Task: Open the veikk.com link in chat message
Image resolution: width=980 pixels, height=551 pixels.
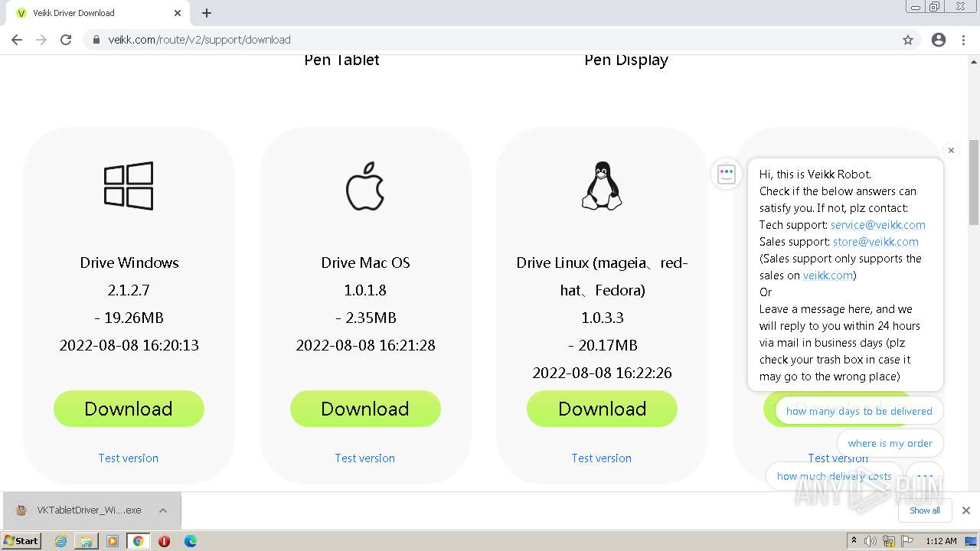Action: pyautogui.click(x=828, y=275)
